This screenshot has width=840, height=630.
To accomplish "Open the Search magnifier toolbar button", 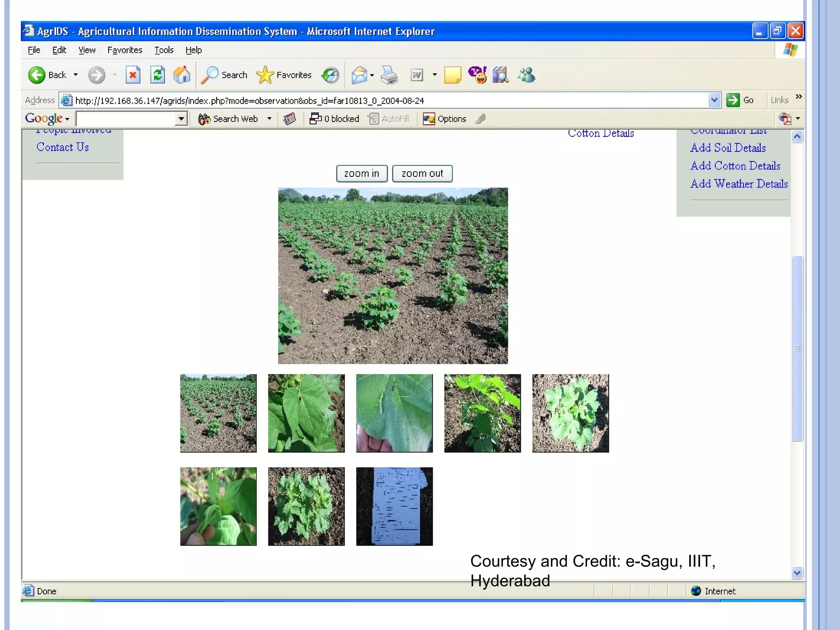I will coord(225,75).
